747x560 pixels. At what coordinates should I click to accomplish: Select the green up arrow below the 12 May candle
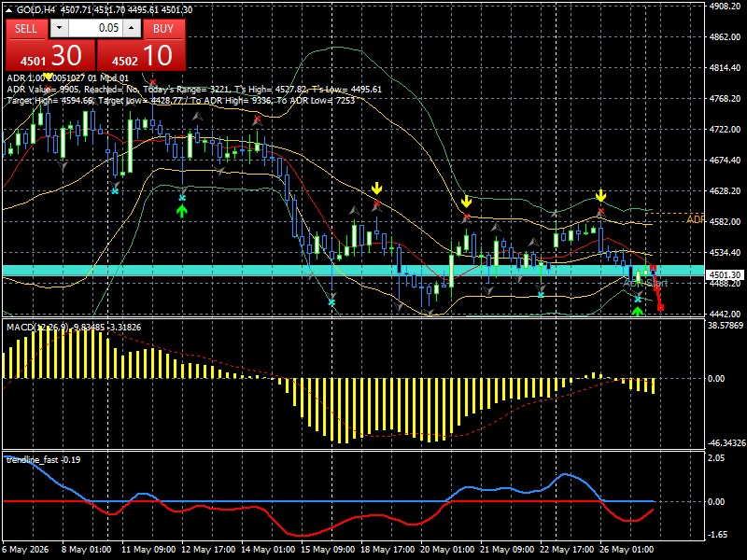181,211
